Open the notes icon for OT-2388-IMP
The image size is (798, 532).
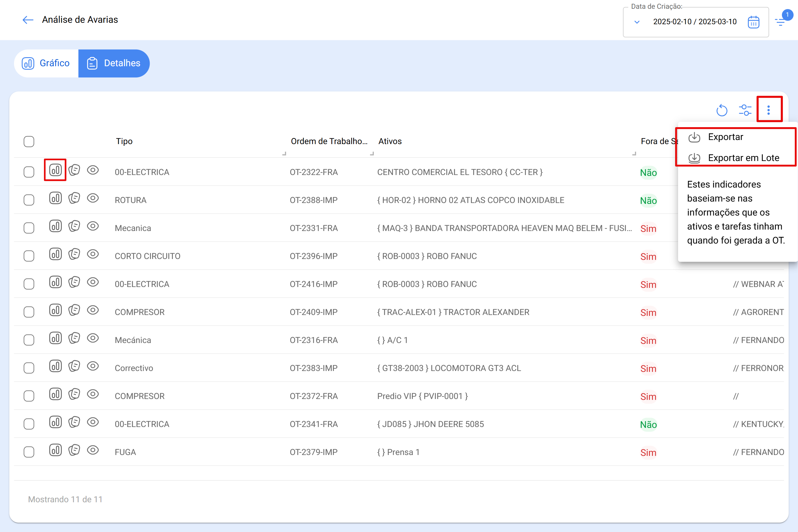74,198
